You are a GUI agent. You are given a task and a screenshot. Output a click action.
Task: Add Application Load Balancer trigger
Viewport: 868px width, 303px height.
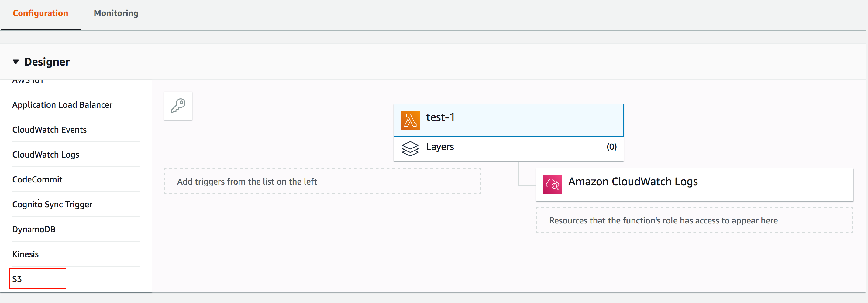tap(62, 105)
